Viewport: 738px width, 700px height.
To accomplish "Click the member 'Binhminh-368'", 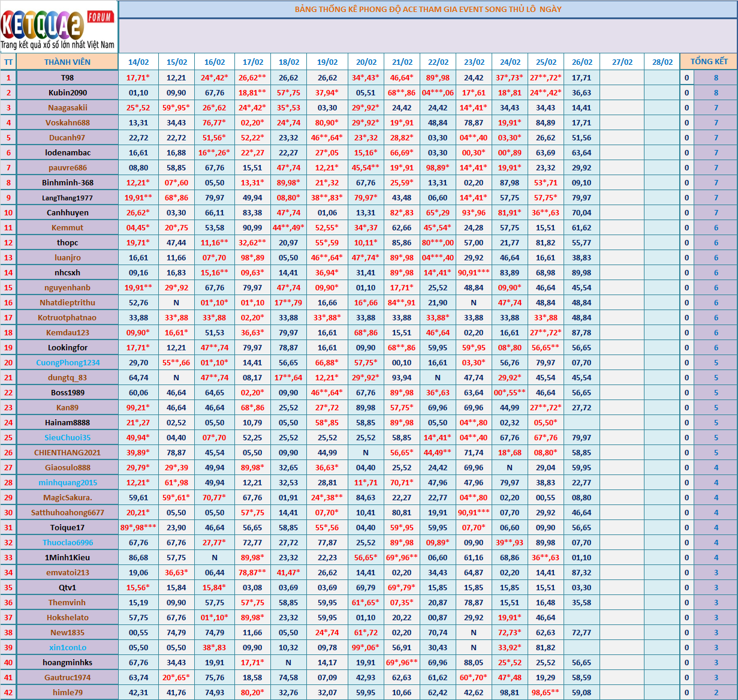I will (67, 182).
